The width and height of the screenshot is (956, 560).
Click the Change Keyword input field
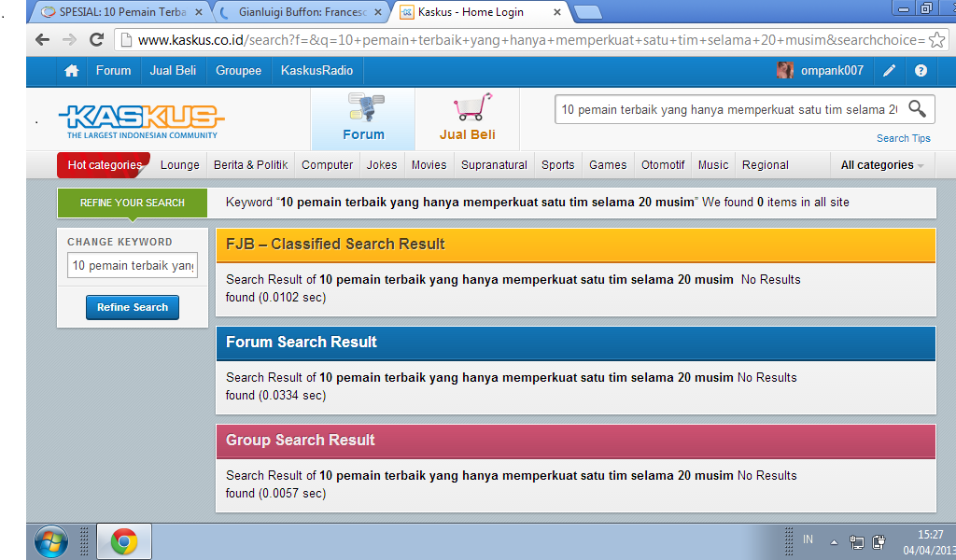click(133, 266)
